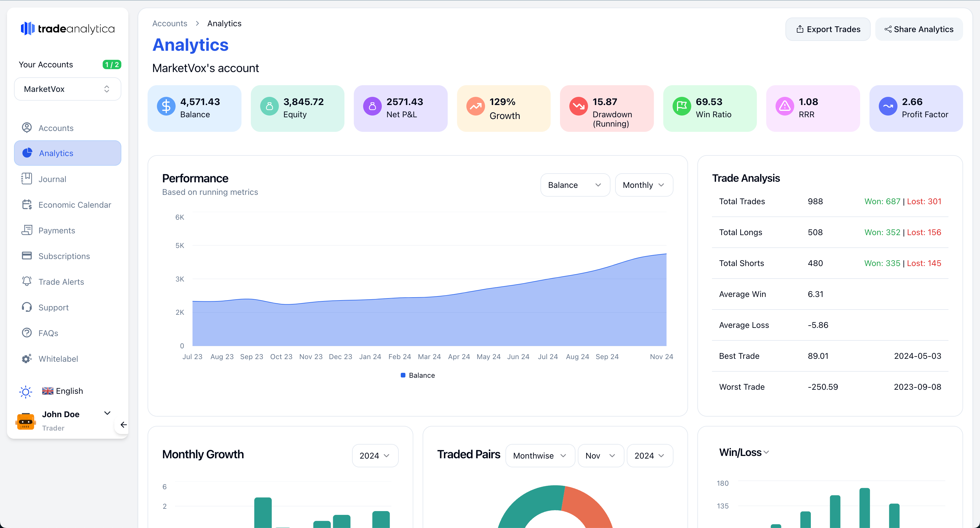The image size is (980, 528).
Task: Click the Win Ratio flag icon
Action: pyautogui.click(x=682, y=106)
